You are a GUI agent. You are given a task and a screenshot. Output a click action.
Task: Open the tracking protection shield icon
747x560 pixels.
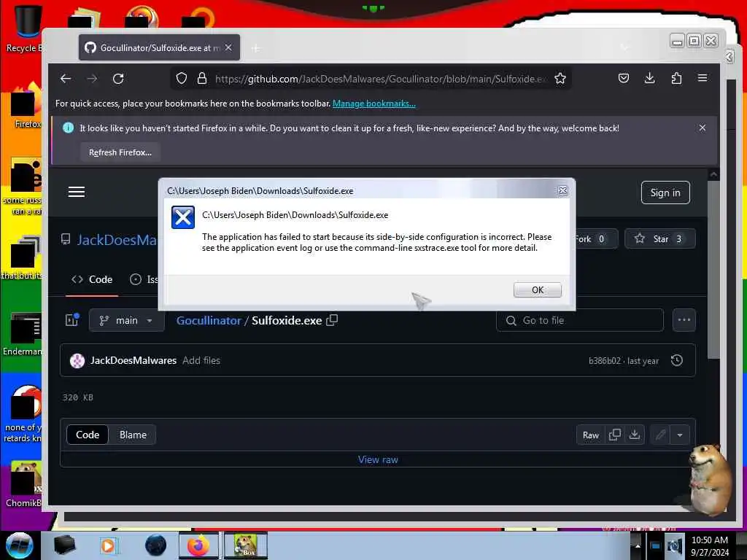click(181, 78)
